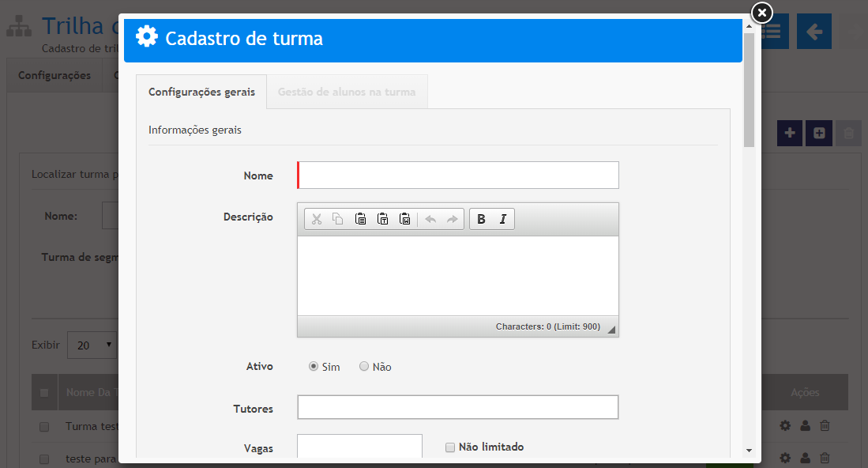Select the Configurações gerais tab
This screenshot has width=868, height=468.
pyautogui.click(x=201, y=92)
